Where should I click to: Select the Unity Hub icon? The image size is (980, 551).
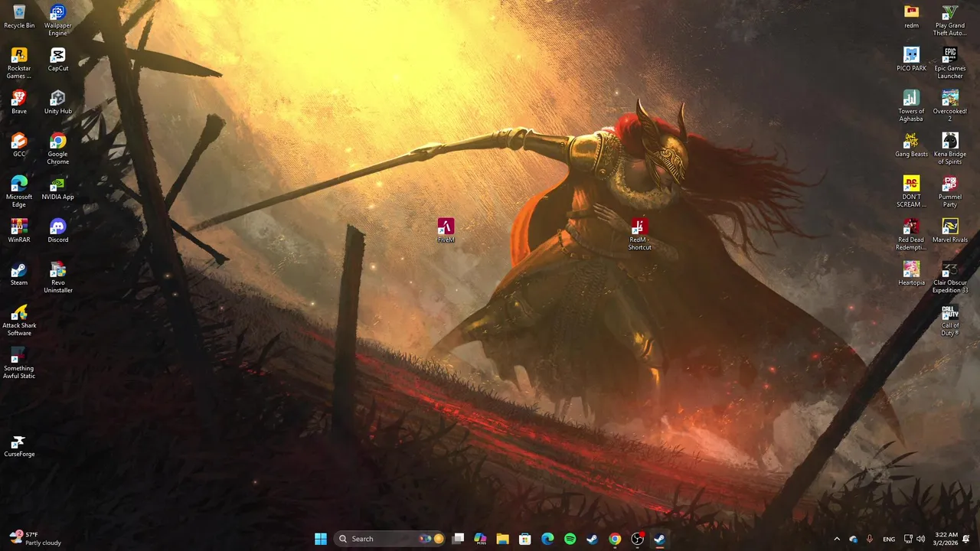(58, 103)
